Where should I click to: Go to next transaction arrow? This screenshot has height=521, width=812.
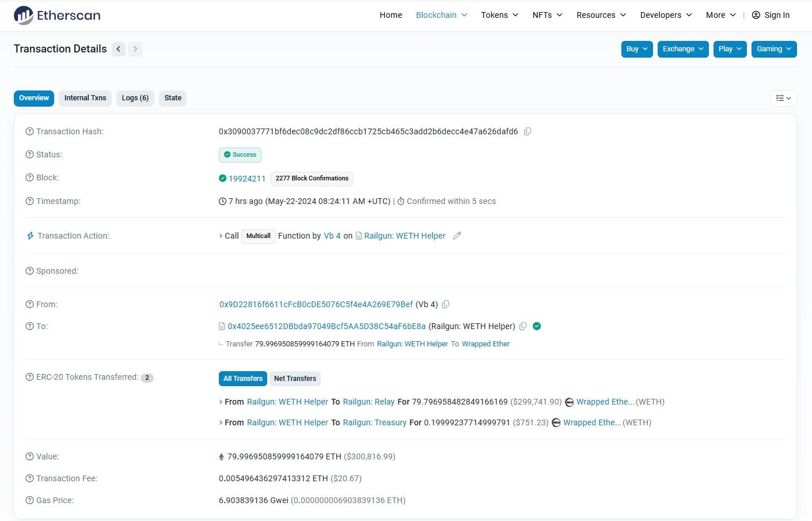tap(135, 49)
